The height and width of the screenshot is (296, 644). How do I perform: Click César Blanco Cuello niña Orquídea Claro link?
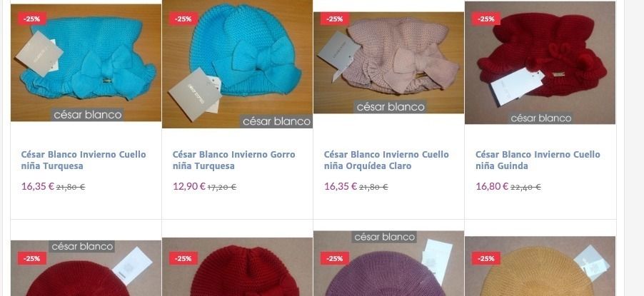tap(386, 160)
